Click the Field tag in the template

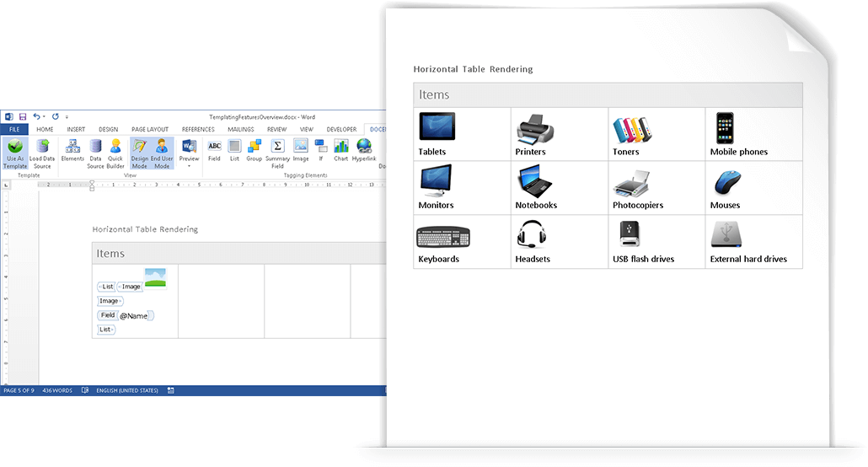107,315
